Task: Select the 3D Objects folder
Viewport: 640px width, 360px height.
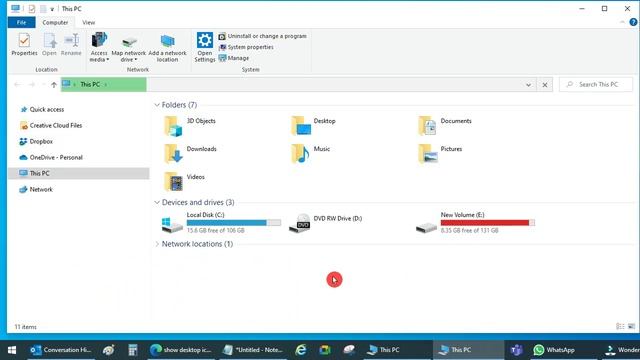Action: pyautogui.click(x=190, y=125)
